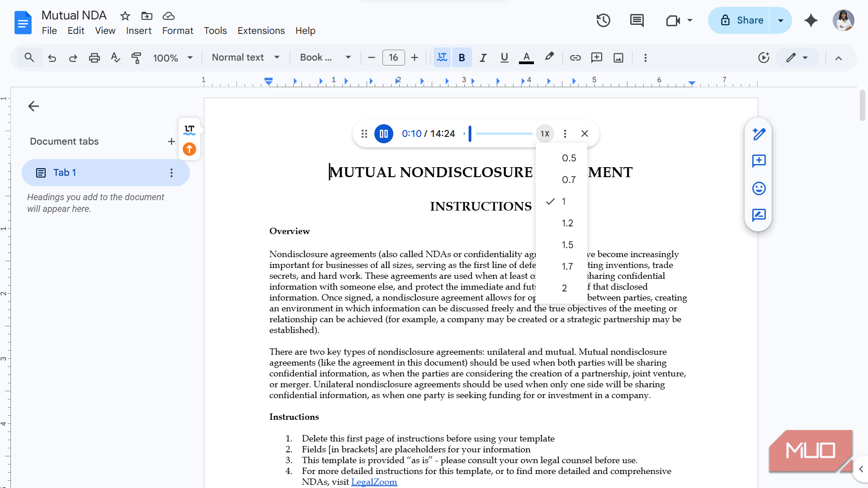Viewport: 868px width, 488px height.
Task: Open the File menu
Action: click(x=49, y=31)
